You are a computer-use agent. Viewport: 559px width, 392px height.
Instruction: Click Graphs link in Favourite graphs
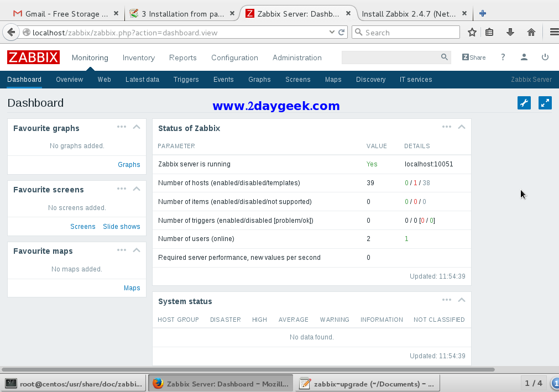[129, 165]
